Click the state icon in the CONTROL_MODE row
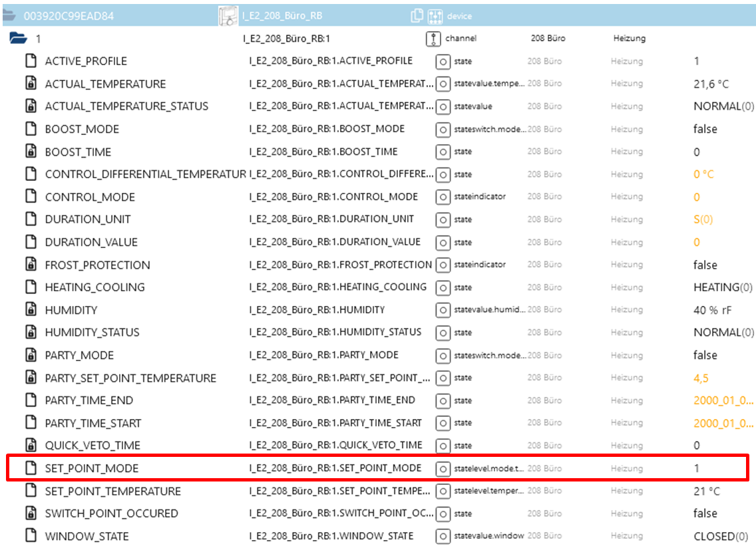Viewport: 756px width, 548px height. click(443, 197)
